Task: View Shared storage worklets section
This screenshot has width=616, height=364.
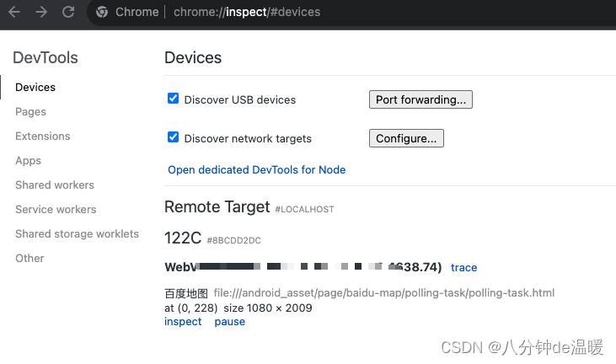Action: point(77,233)
